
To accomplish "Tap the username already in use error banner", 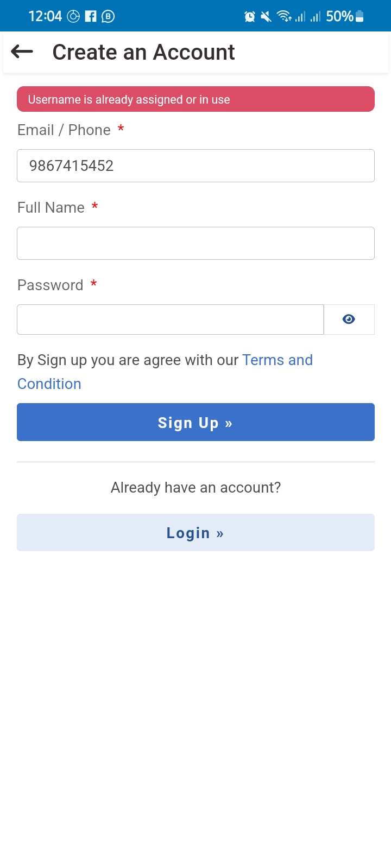I will [x=195, y=99].
